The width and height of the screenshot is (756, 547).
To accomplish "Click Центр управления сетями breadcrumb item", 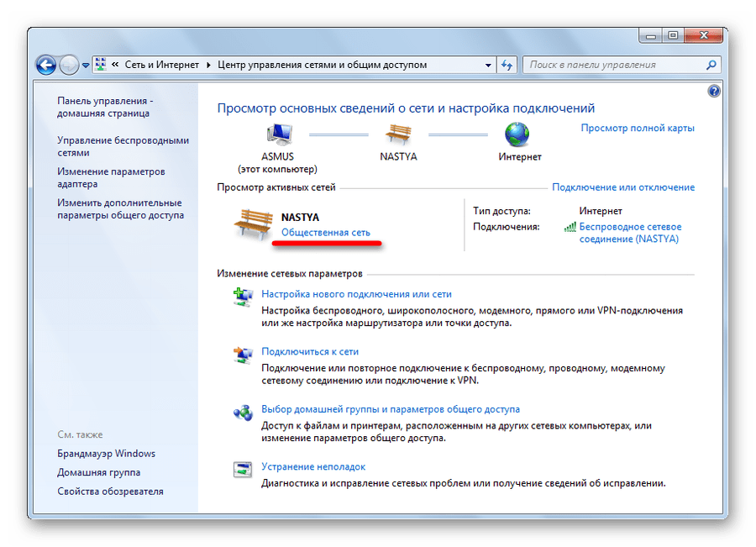I will 322,64.
